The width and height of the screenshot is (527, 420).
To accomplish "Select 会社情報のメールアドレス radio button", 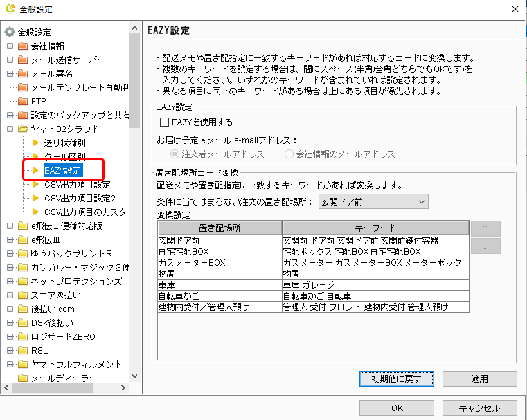I will click(x=289, y=154).
